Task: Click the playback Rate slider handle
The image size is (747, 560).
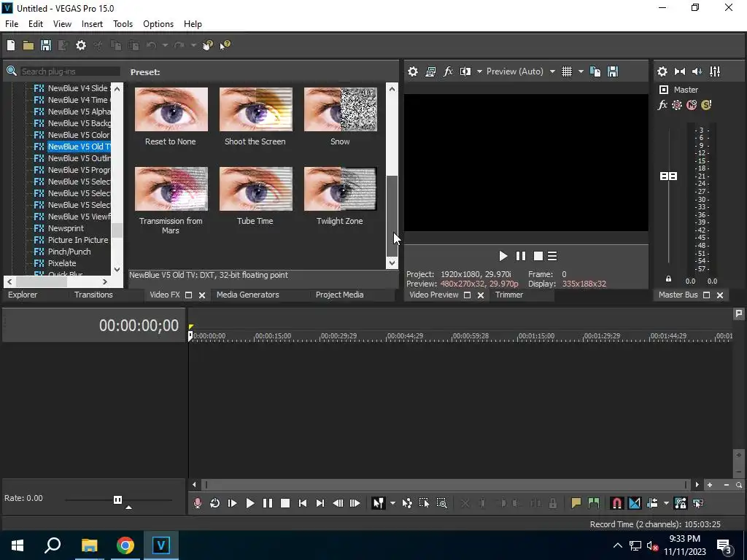Action: [117, 499]
